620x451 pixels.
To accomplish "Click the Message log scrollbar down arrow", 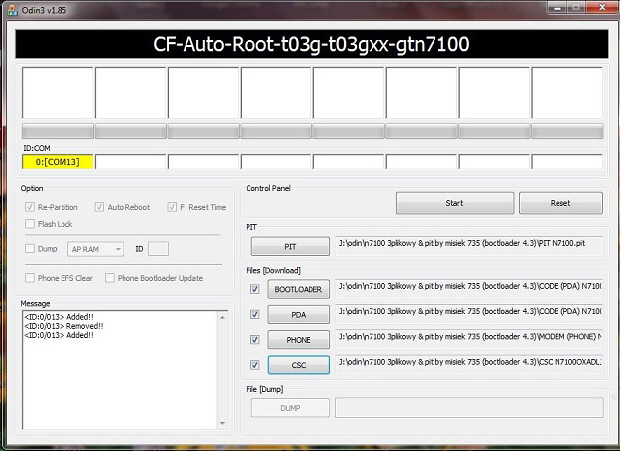I will click(x=222, y=423).
